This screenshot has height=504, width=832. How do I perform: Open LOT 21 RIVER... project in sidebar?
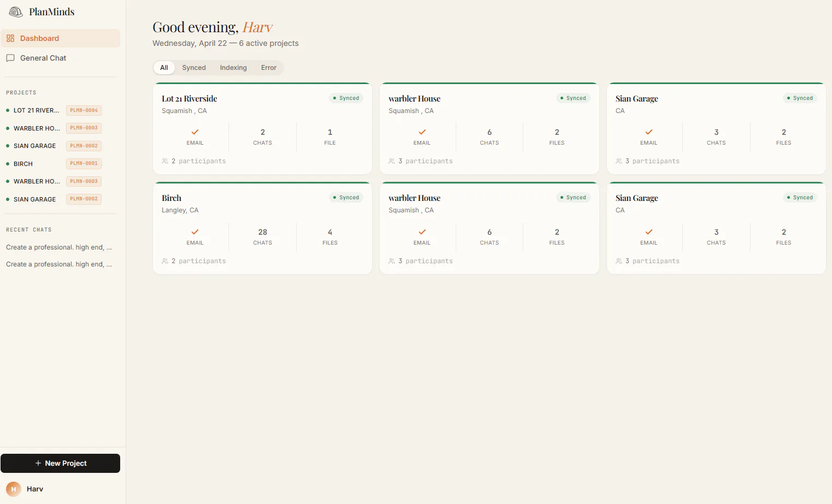[x=37, y=110]
